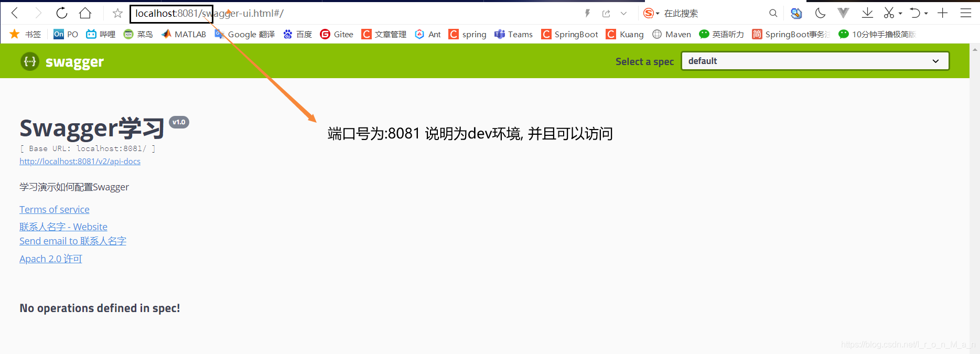The width and height of the screenshot is (980, 354).
Task: Click the v1.0 version badge
Action: pyautogui.click(x=179, y=122)
